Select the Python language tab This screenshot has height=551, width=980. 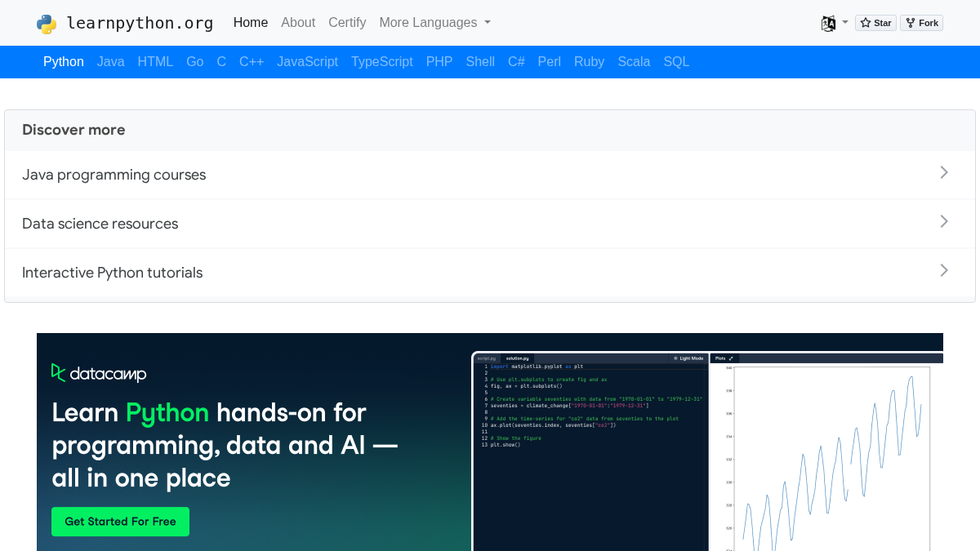(64, 62)
